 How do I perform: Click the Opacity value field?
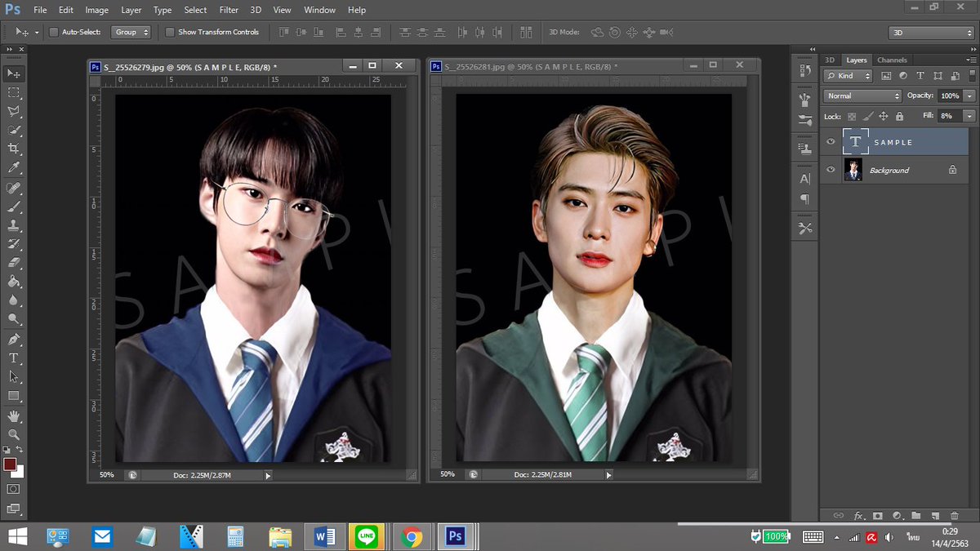tap(950, 96)
